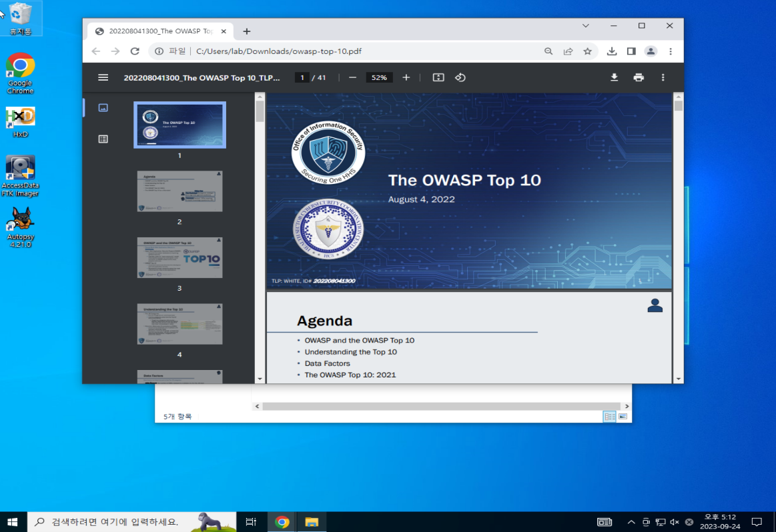Select page 1 thumbnail
This screenshot has height=532, width=776.
(x=179, y=125)
